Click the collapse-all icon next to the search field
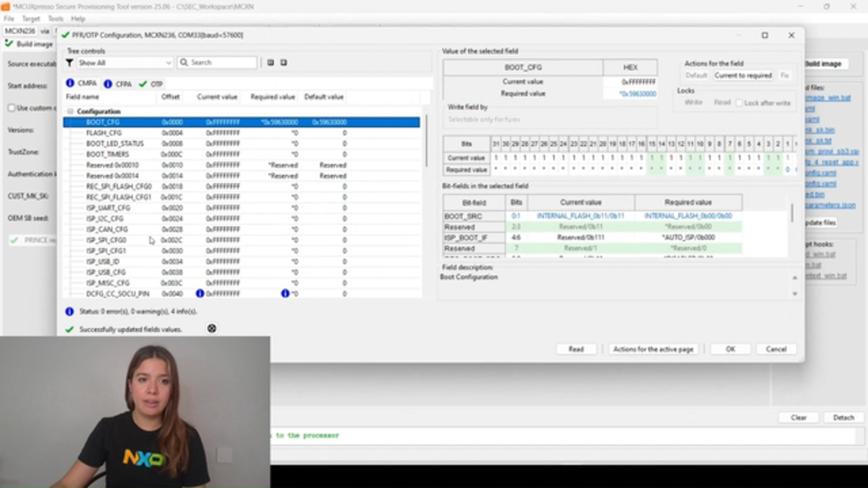Screen dimensions: 868x488 (283, 62)
